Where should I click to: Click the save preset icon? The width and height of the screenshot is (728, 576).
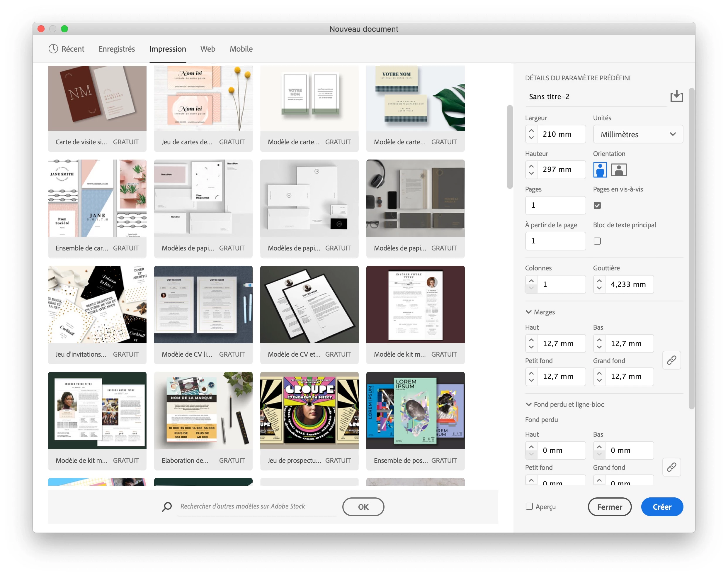(676, 96)
